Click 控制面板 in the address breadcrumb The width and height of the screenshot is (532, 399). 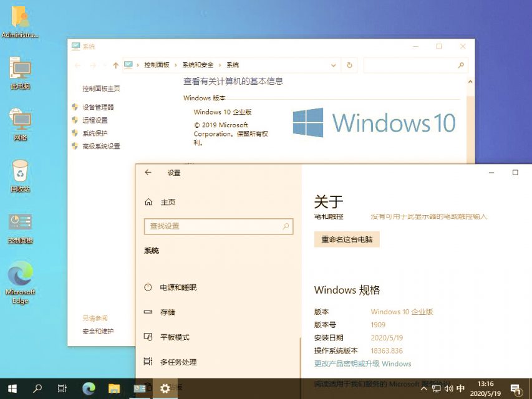pyautogui.click(x=157, y=65)
